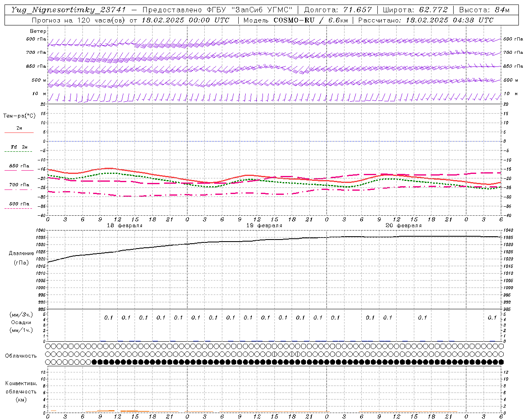The height and width of the screenshot is (420, 525).
Task: Click the latitude value "Широта: 62.772"
Action: pos(415,10)
